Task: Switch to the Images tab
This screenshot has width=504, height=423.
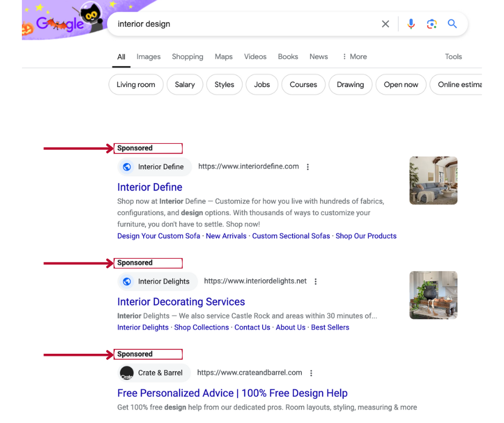Action: pyautogui.click(x=149, y=57)
